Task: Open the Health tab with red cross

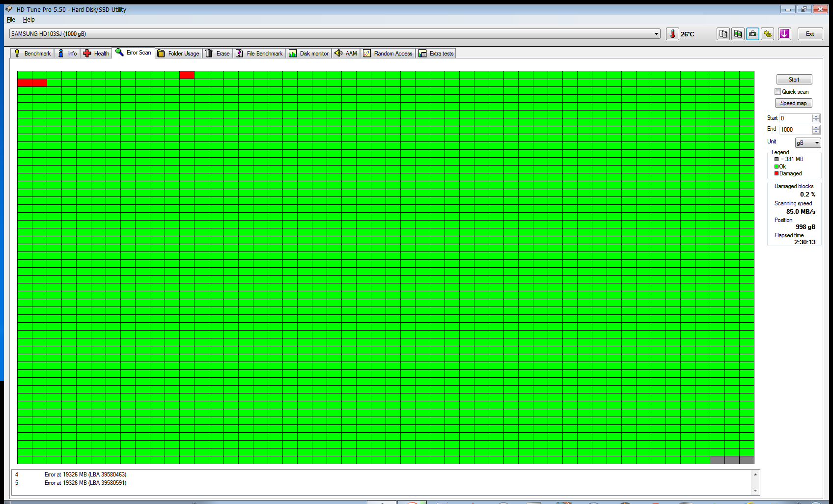Action: coord(96,54)
